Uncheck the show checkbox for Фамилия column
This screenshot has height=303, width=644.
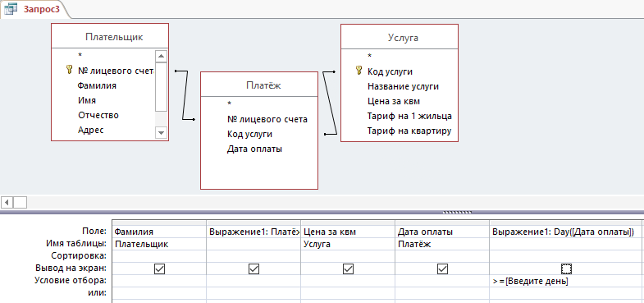pos(159,269)
